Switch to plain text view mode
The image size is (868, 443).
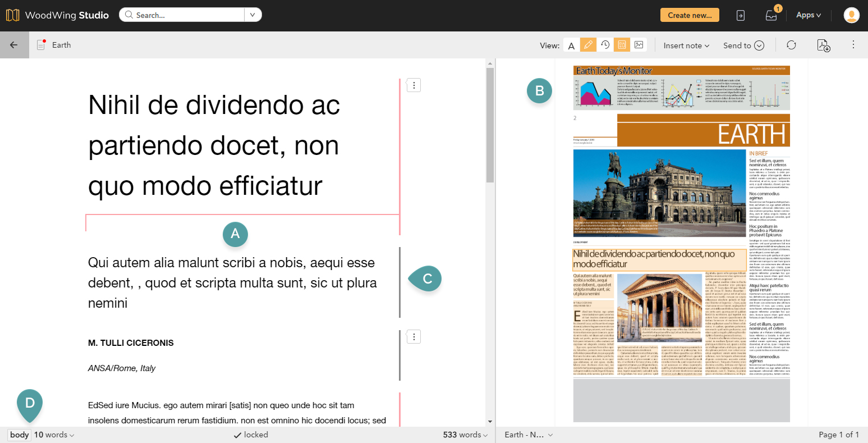point(571,45)
